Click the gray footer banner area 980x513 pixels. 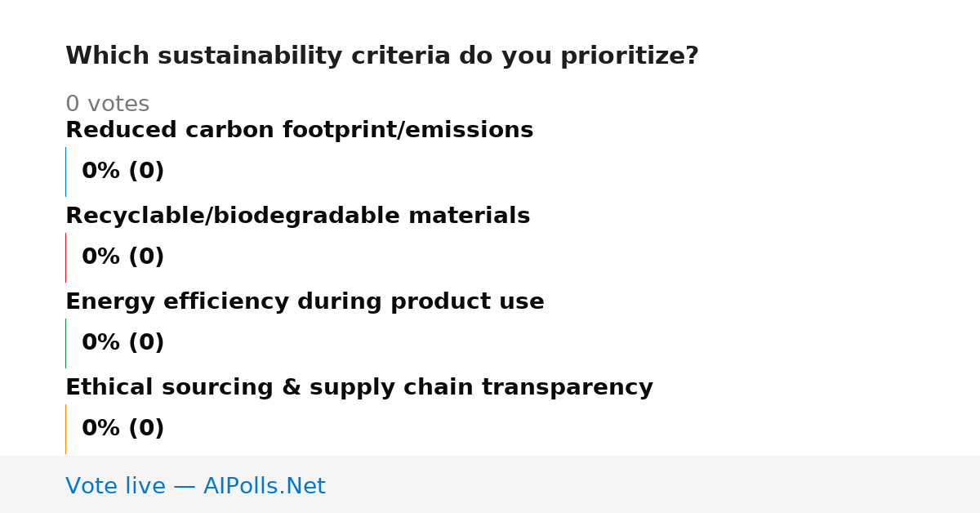click(x=490, y=484)
